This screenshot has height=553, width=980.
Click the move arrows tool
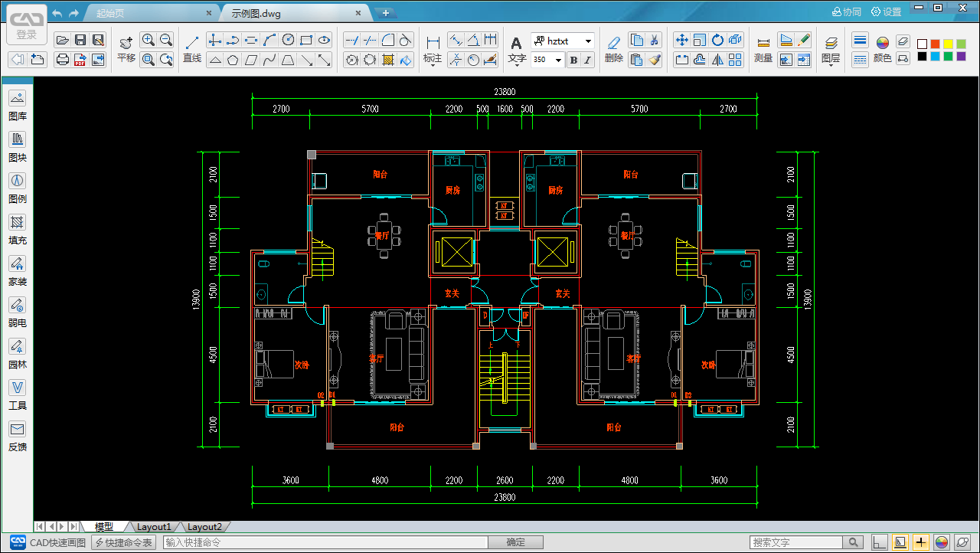coord(681,40)
